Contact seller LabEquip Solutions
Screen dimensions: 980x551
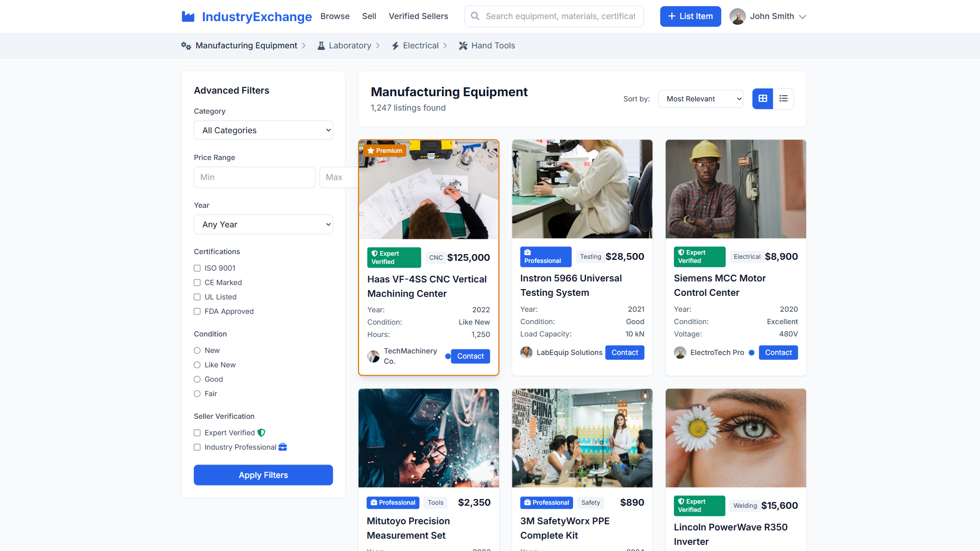click(x=625, y=352)
